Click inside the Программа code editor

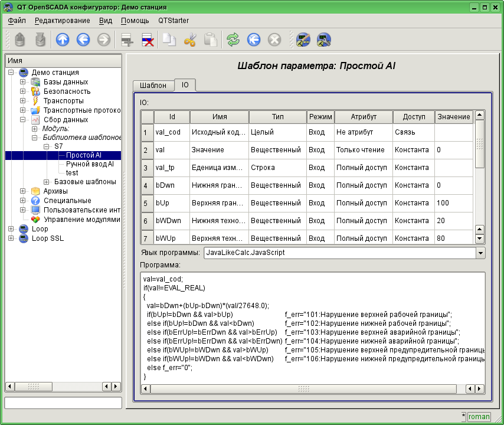pos(312,328)
